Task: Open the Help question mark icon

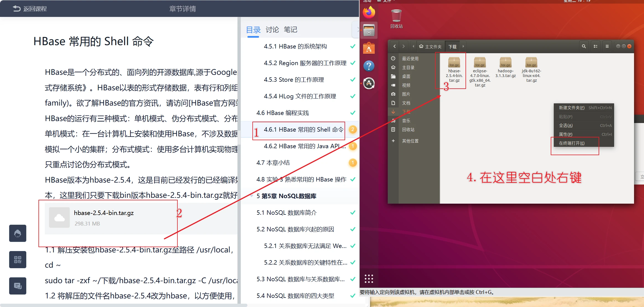Action: tap(369, 66)
